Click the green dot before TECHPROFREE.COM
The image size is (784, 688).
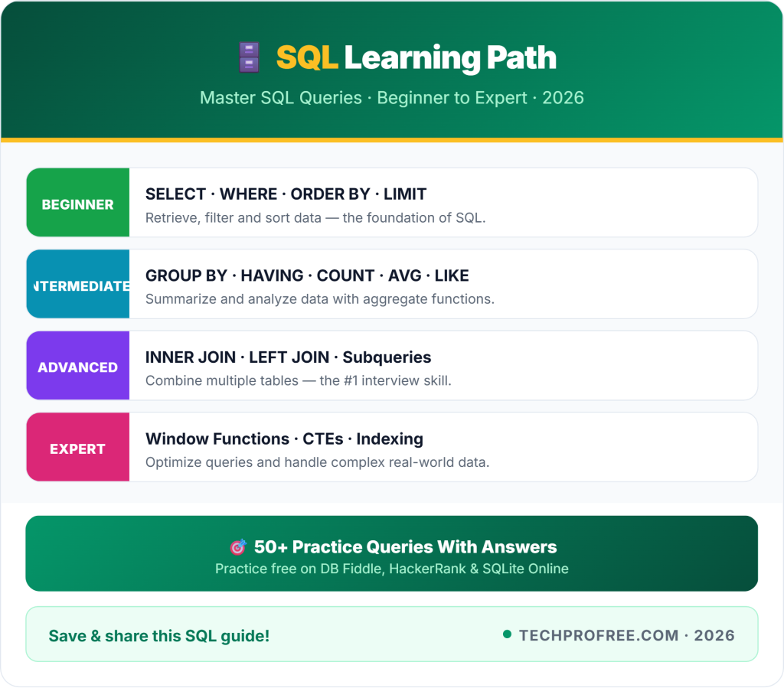coord(507,634)
